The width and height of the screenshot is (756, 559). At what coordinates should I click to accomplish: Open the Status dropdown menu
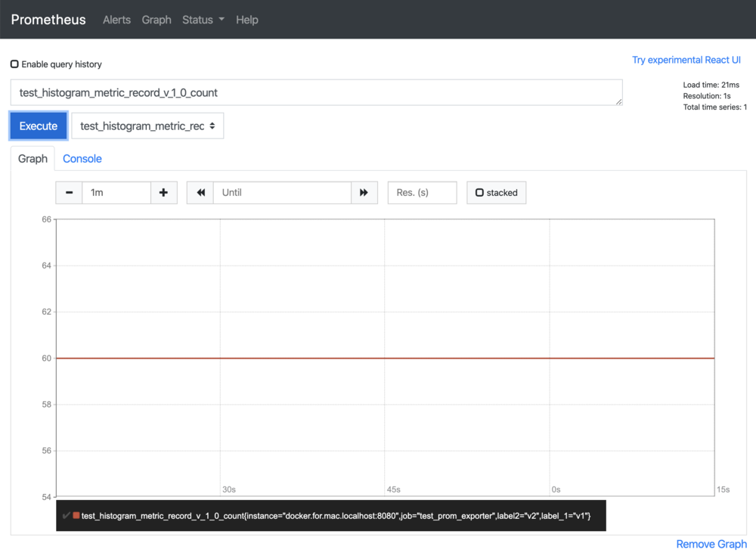pyautogui.click(x=202, y=20)
